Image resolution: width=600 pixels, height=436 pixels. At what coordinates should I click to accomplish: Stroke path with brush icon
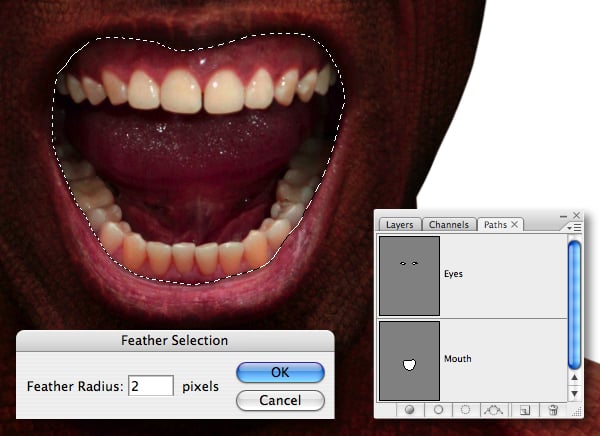438,410
